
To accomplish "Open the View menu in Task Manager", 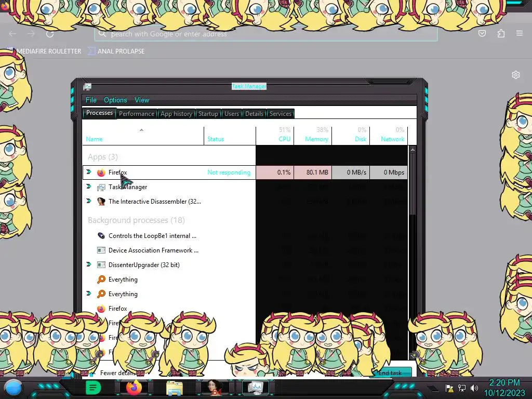I will click(x=141, y=100).
